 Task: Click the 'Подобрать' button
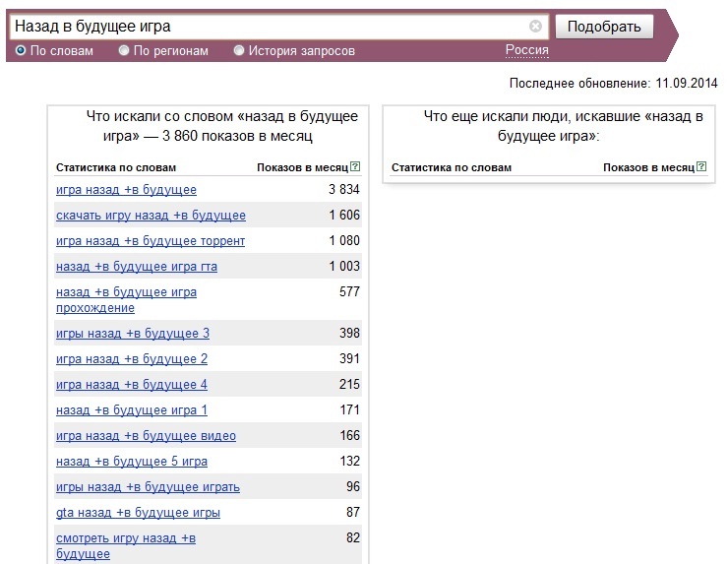pos(604,27)
